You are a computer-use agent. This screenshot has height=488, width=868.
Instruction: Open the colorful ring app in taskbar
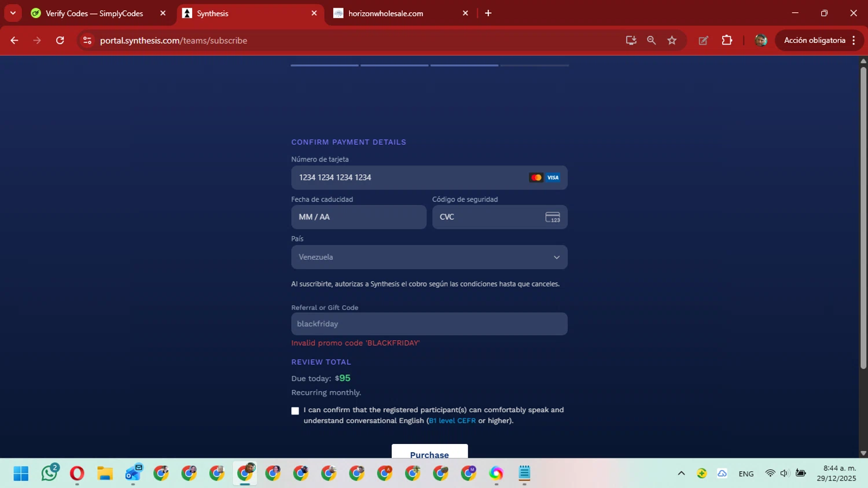tap(496, 474)
